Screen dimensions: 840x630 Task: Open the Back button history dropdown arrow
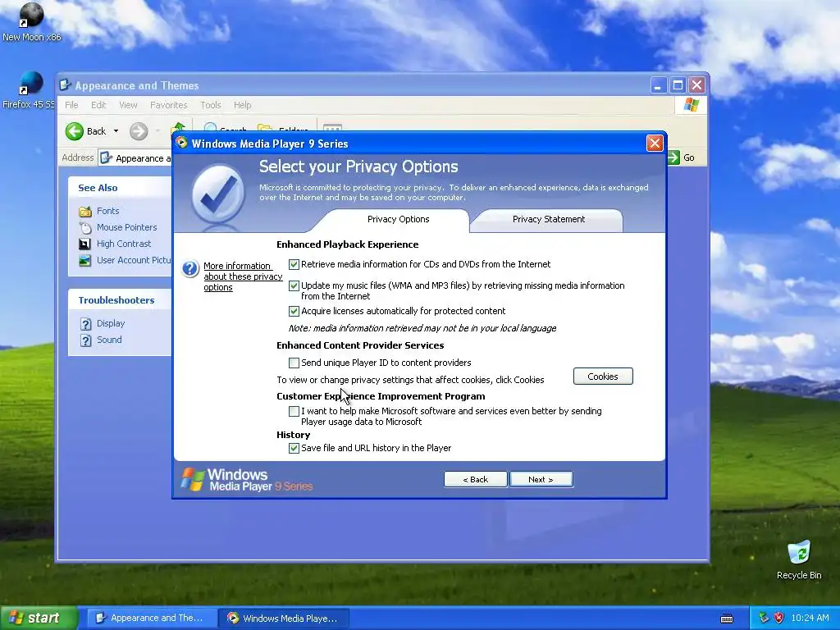[116, 131]
